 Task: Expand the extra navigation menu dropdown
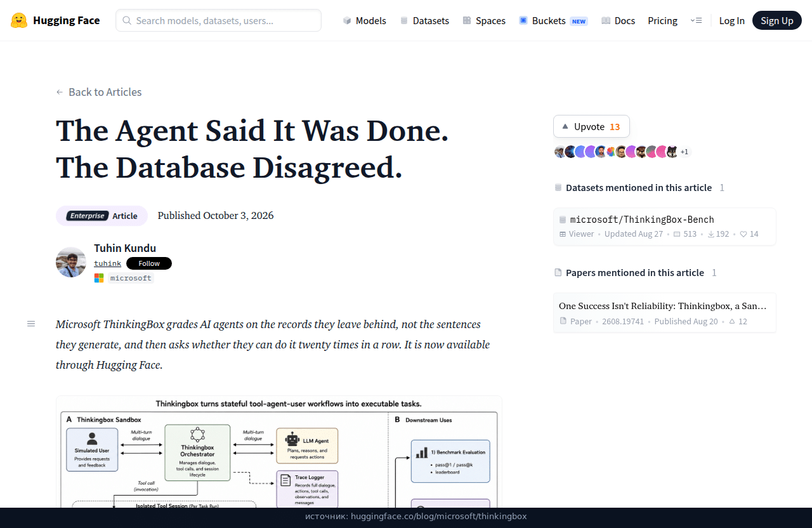pos(696,20)
